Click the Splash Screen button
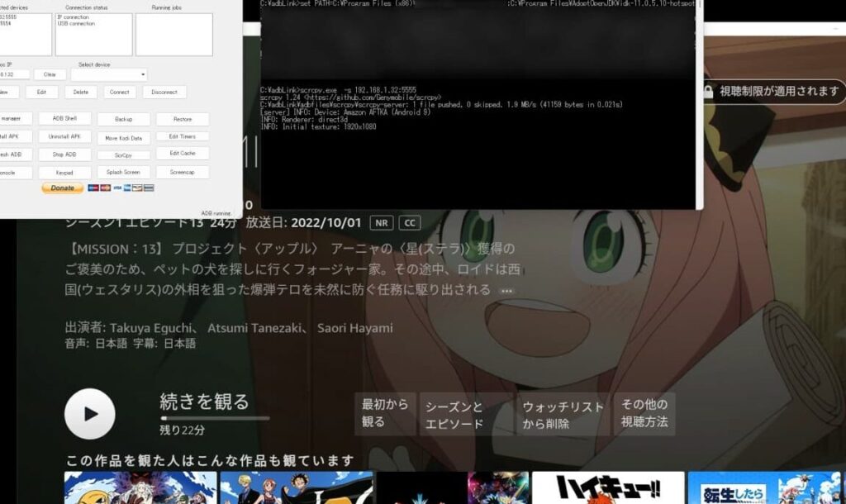This screenshot has height=504, width=846. click(124, 172)
